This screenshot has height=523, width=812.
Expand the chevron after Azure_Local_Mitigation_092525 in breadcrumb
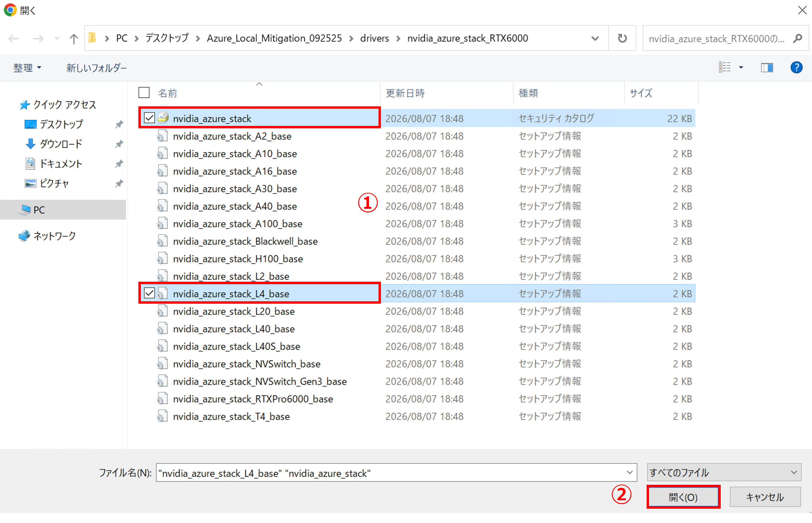click(351, 38)
